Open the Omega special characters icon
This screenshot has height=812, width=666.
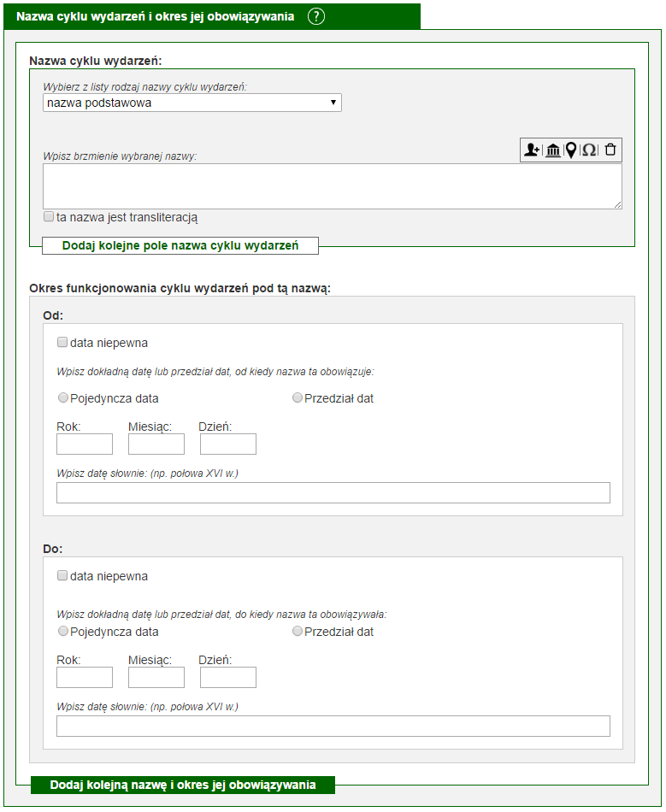tap(589, 150)
